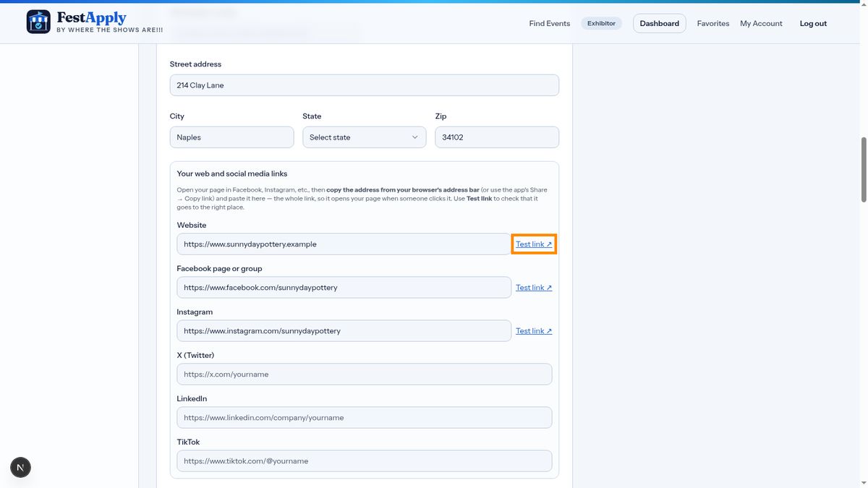Click the 'LinkedIn' label

[192, 399]
